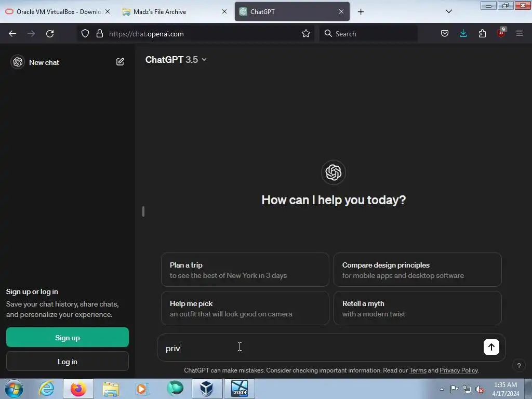
Task: Open a new browser tab with plus
Action: [x=361, y=12]
